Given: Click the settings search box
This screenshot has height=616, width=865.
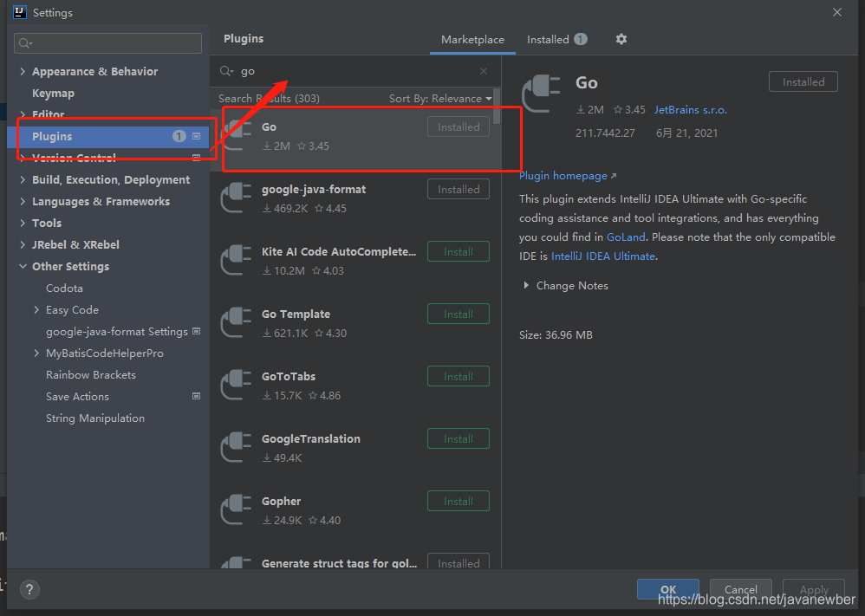Looking at the screenshot, I should pos(107,43).
